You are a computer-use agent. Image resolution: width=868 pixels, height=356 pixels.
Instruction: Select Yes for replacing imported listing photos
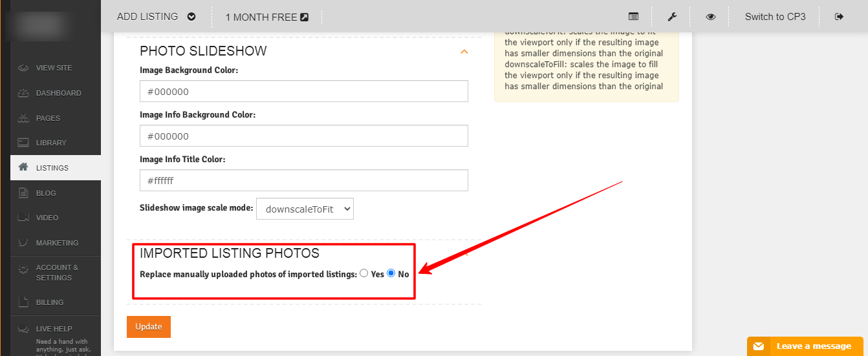363,273
